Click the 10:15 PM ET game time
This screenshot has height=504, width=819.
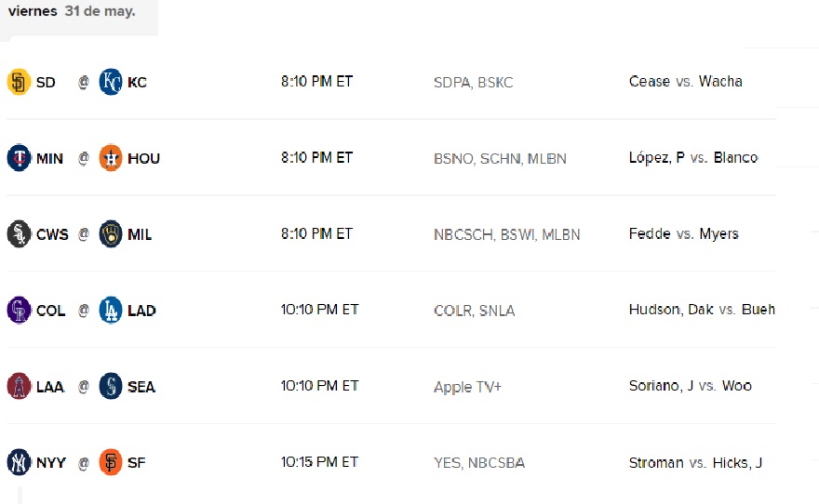[x=319, y=462]
